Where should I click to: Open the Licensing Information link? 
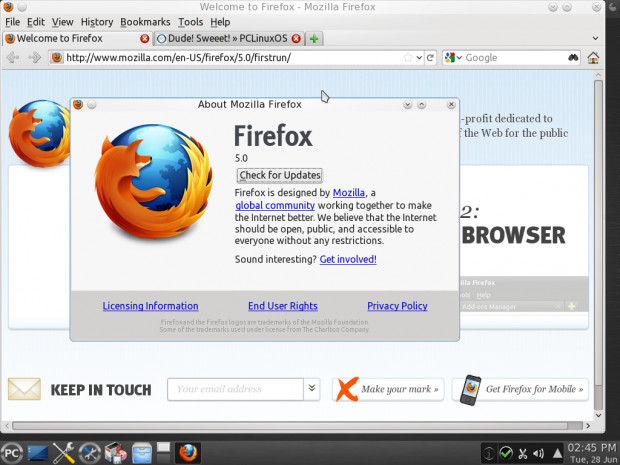pos(150,306)
